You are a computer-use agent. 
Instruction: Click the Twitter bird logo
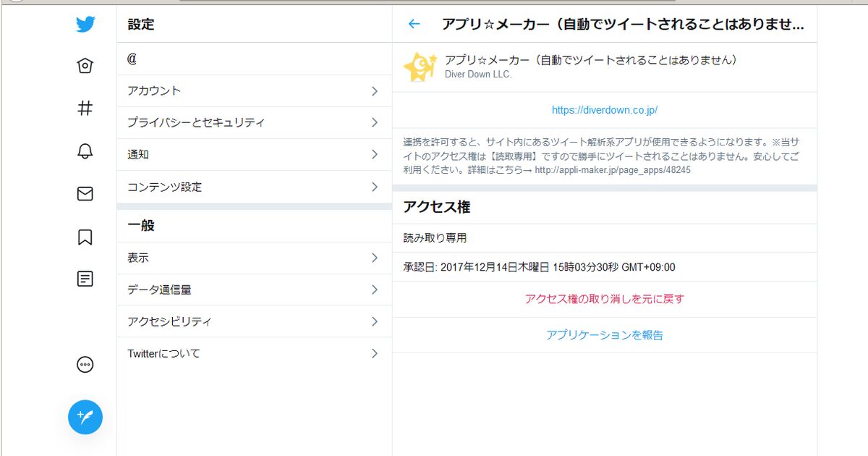click(85, 24)
